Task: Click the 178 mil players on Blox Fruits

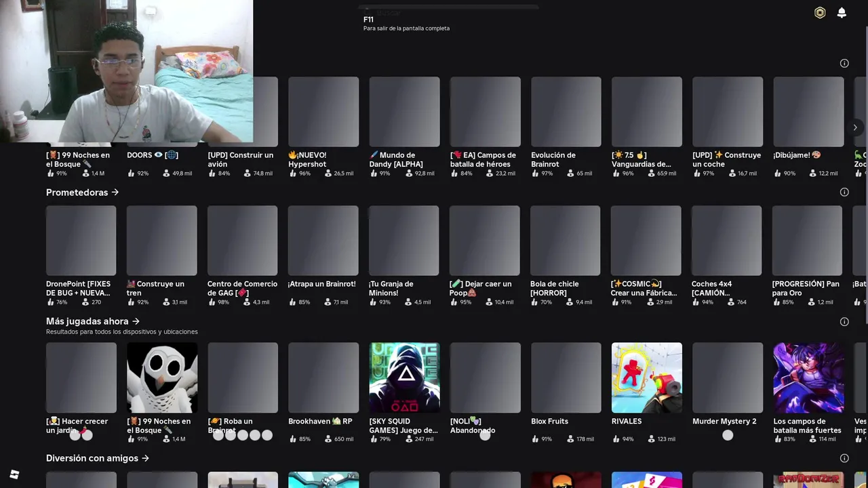Action: click(585, 439)
